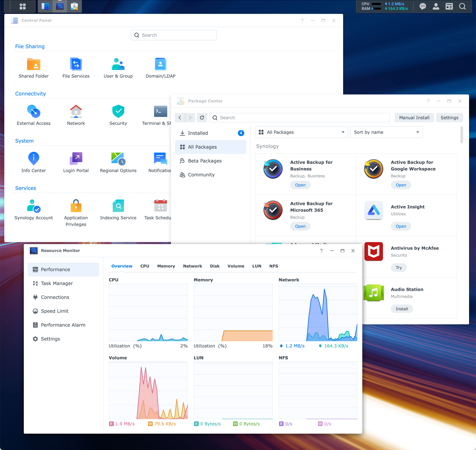Open Security settings in Control Panel
The image size is (476, 450).
pyautogui.click(x=118, y=115)
